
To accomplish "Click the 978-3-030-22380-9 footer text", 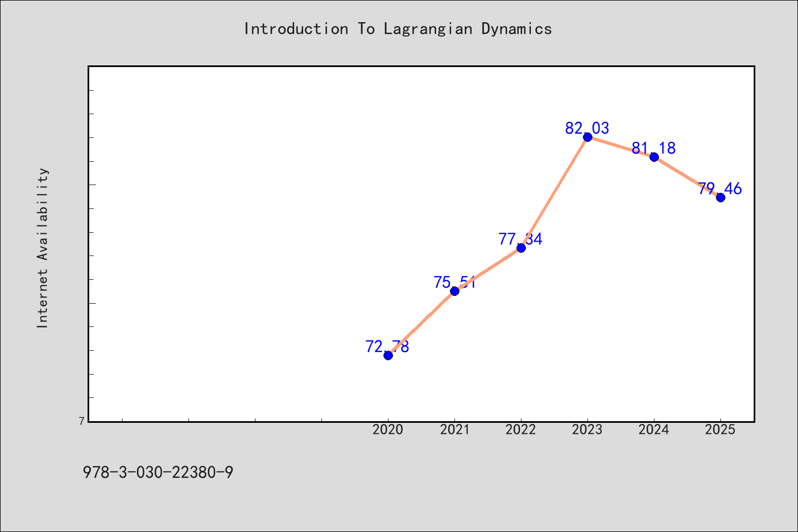I will point(158,473).
